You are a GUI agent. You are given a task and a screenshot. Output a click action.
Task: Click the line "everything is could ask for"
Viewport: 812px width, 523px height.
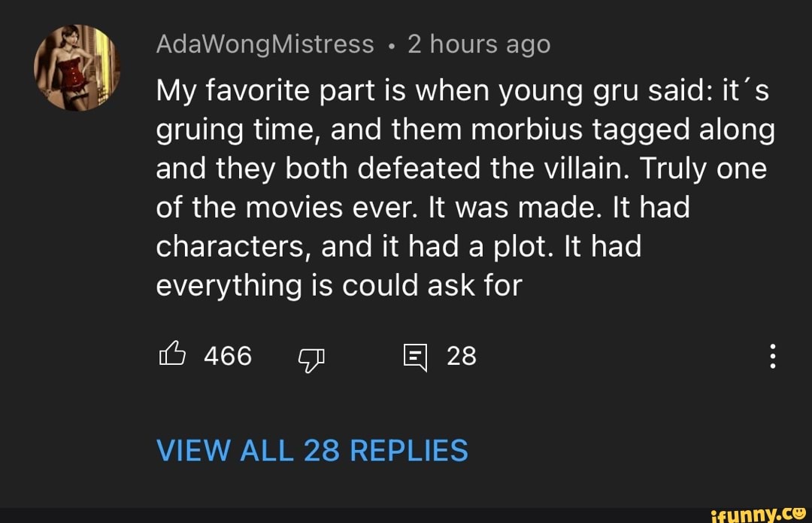coord(338,285)
